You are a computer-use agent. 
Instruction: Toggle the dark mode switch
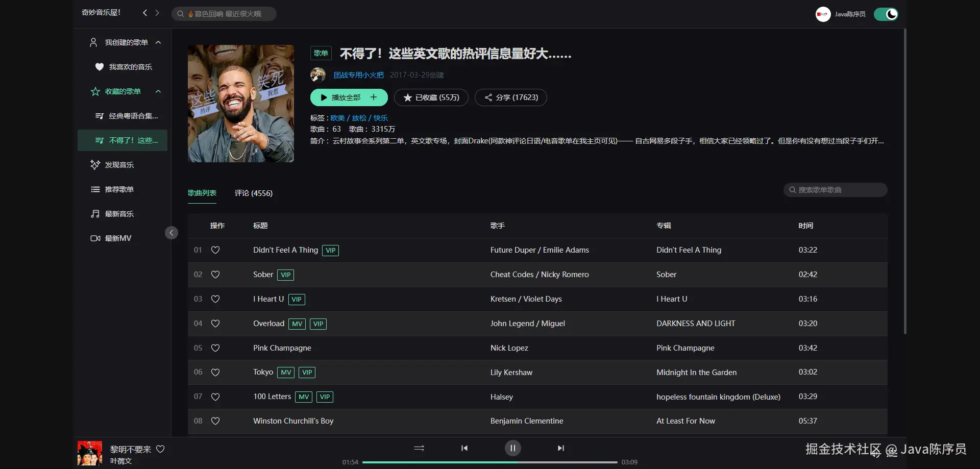886,14
